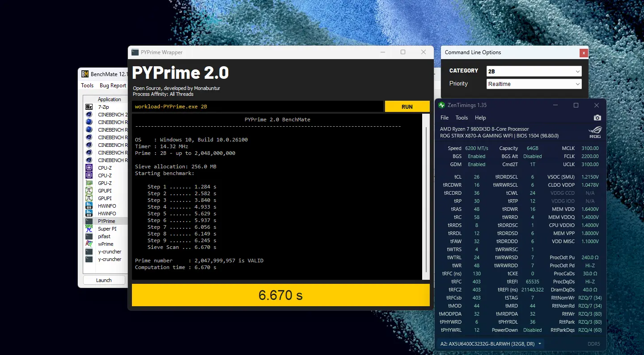The width and height of the screenshot is (644, 355).
Task: Select the pifast entry in BenchMate
Action: pos(104,236)
